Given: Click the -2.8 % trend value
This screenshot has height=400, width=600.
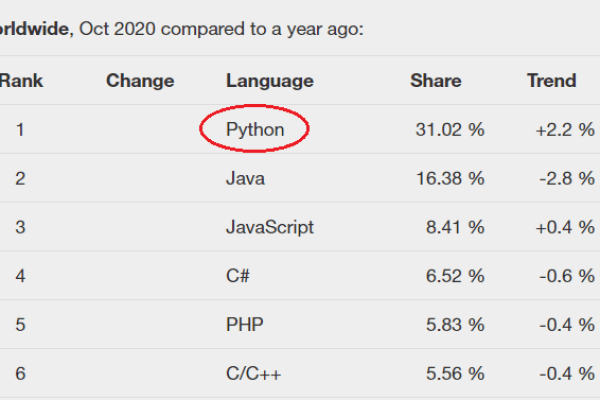Looking at the screenshot, I should (x=567, y=179).
